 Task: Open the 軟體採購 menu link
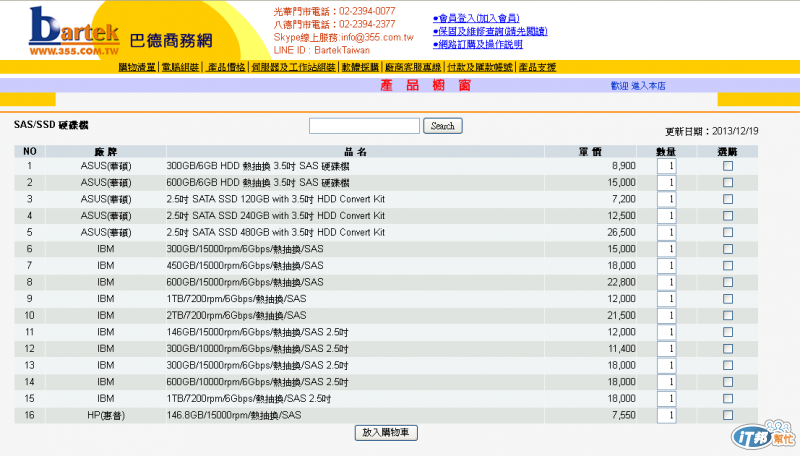[x=360, y=67]
